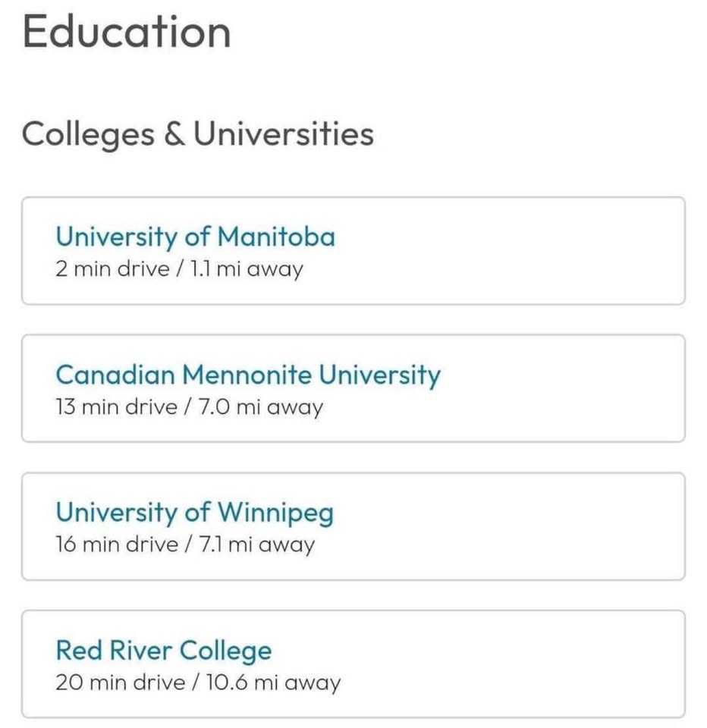707x728 pixels.
Task: Click the word "Colleges" in the subheading
Action: tap(85, 134)
